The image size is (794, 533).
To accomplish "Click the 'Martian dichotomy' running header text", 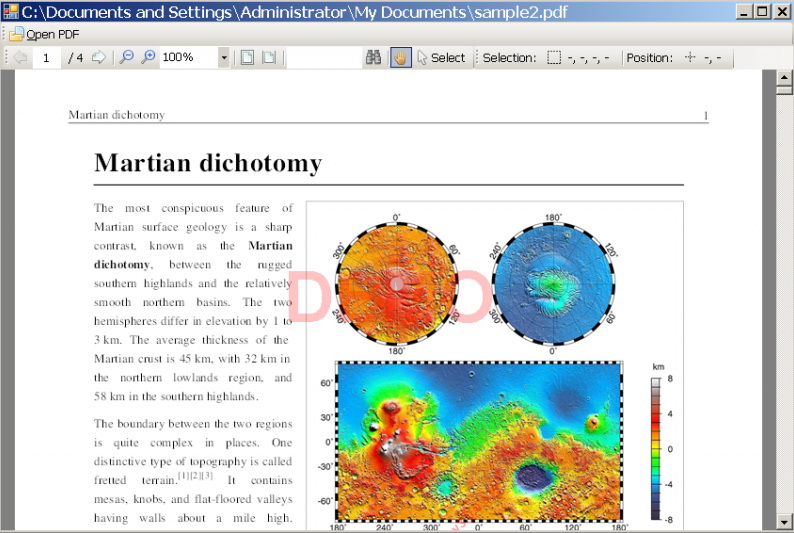I will coord(117,115).
